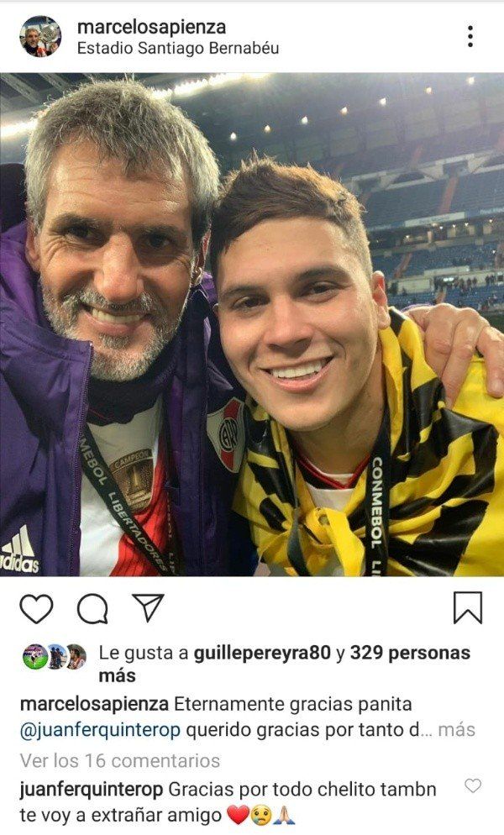
Task: Tap the selfie photo of the post
Action: pyautogui.click(x=252, y=324)
